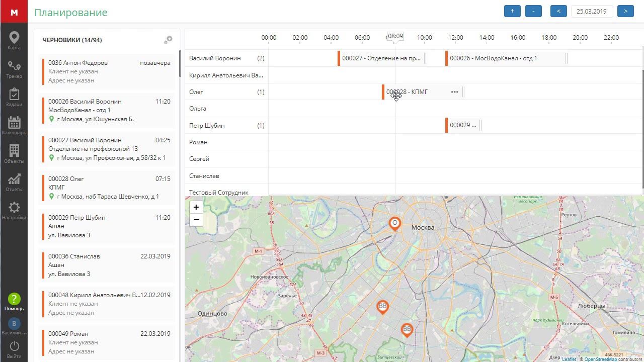Viewport: 644px width, 362px height.
Task: Click task 000027 on the timeline
Action: (381, 58)
